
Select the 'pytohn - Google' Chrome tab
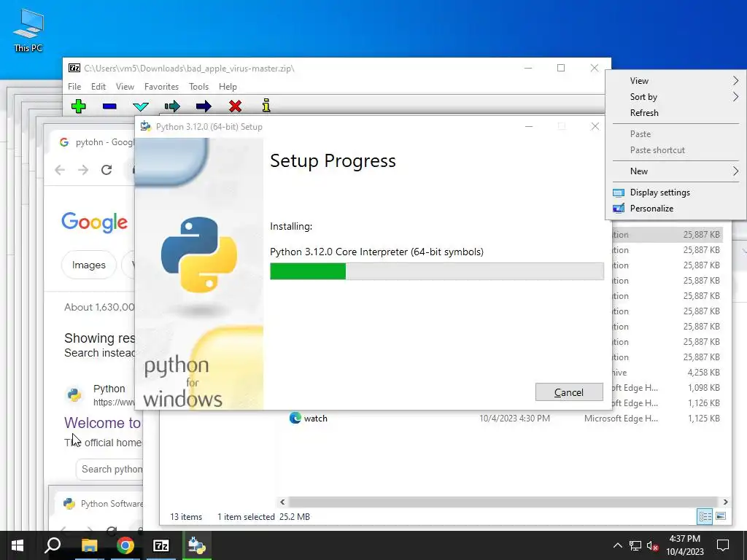[x=97, y=142]
